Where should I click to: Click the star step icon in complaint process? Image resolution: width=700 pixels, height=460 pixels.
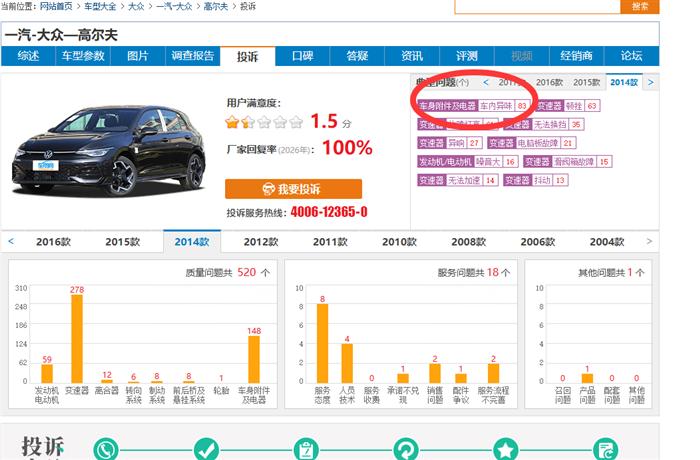[506, 449]
